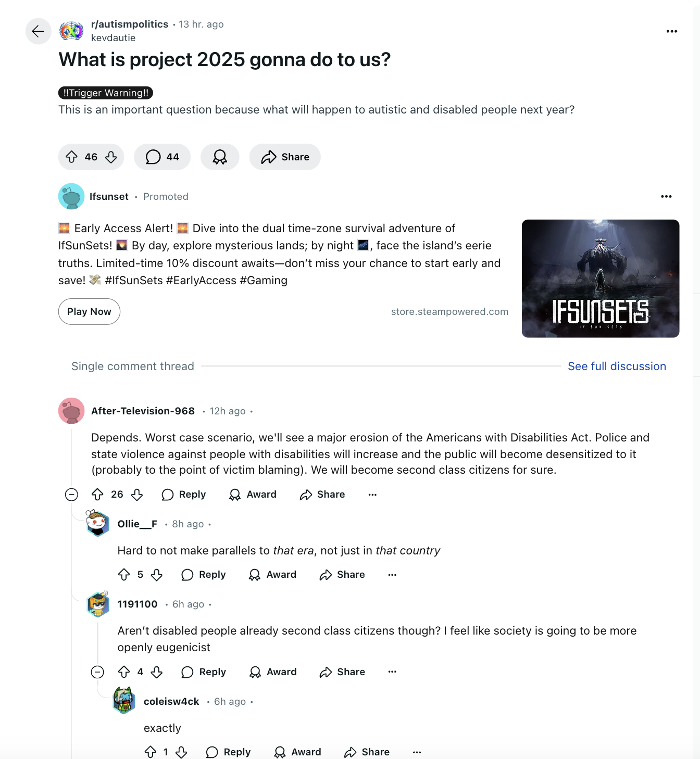Upvote After-Television-968's comment
This screenshot has width=700, height=759.
pyautogui.click(x=97, y=495)
